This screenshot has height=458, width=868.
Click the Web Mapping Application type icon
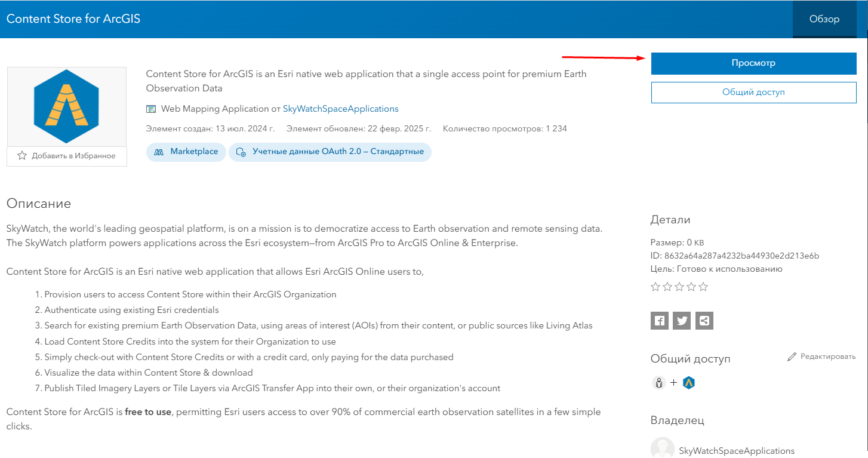151,109
